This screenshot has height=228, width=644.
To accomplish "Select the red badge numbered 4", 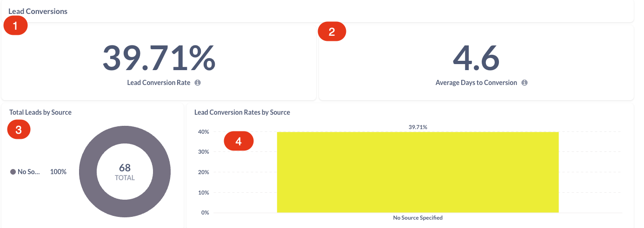I will pyautogui.click(x=239, y=141).
